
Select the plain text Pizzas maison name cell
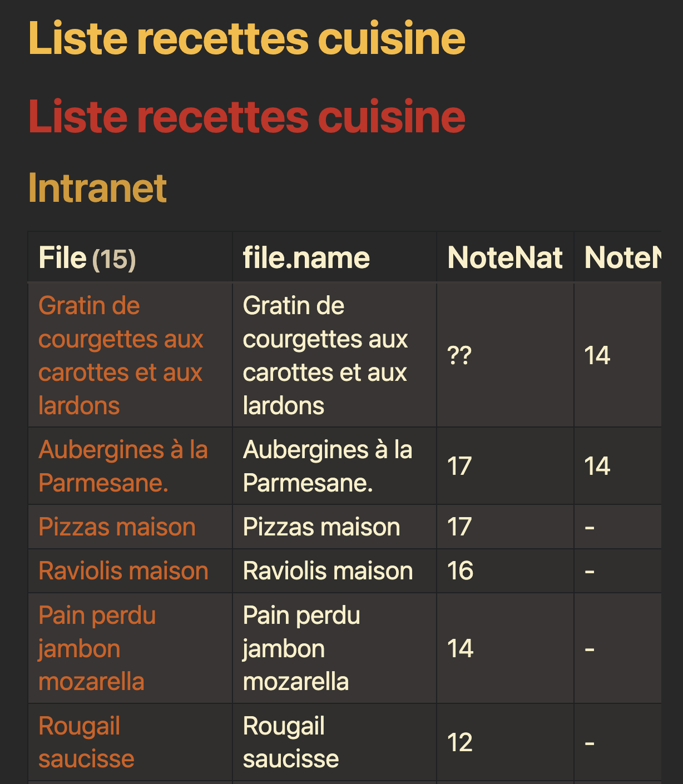pos(321,527)
